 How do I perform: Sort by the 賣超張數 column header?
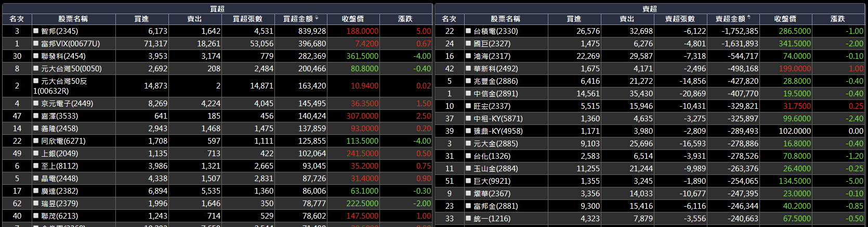point(680,19)
